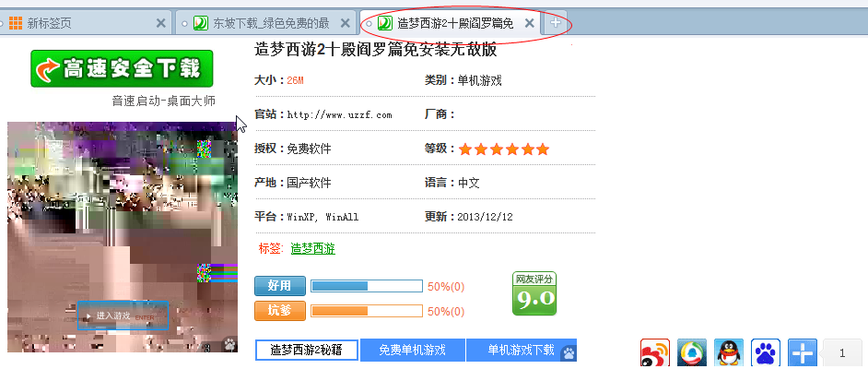Image resolution: width=868 pixels, height=369 pixels.
Task: Click the platform text WinXP, WinAll
Action: click(323, 217)
